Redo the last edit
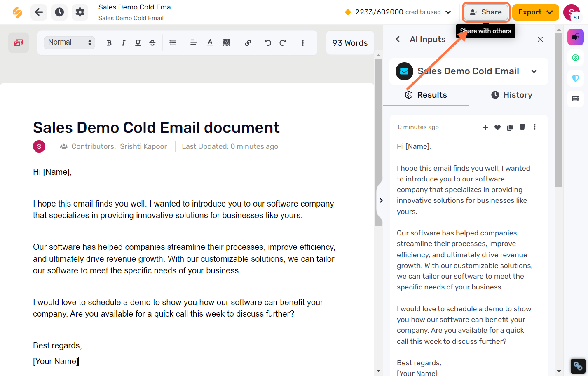This screenshot has width=588, height=376. pyautogui.click(x=283, y=42)
